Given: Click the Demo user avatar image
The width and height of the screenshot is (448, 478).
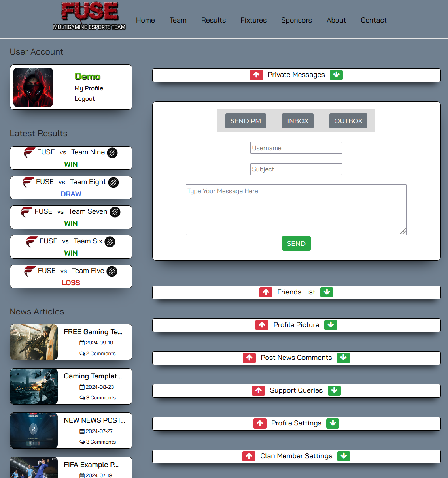Looking at the screenshot, I should point(33,87).
